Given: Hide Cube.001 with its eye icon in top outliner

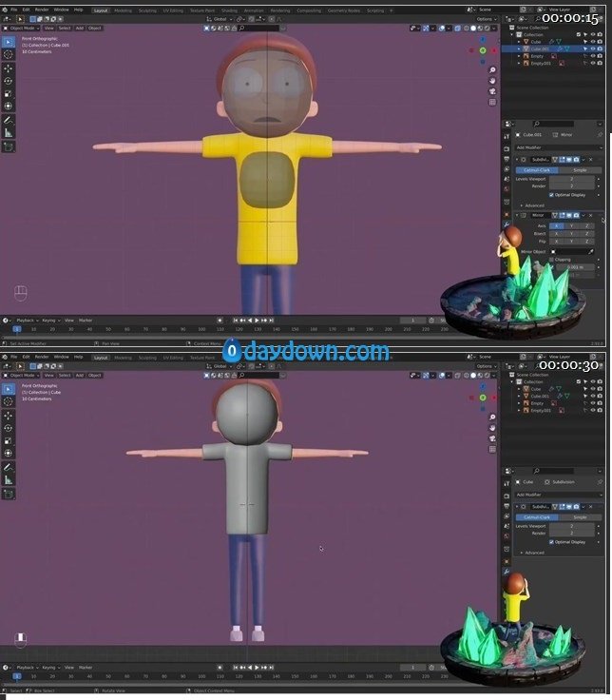Looking at the screenshot, I should tap(593, 49).
